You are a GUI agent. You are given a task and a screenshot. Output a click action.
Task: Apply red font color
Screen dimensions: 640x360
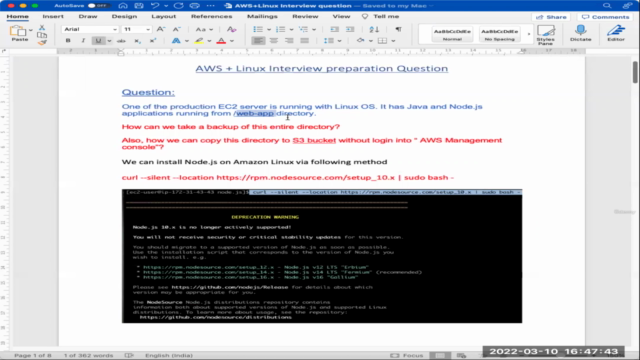tap(221, 41)
